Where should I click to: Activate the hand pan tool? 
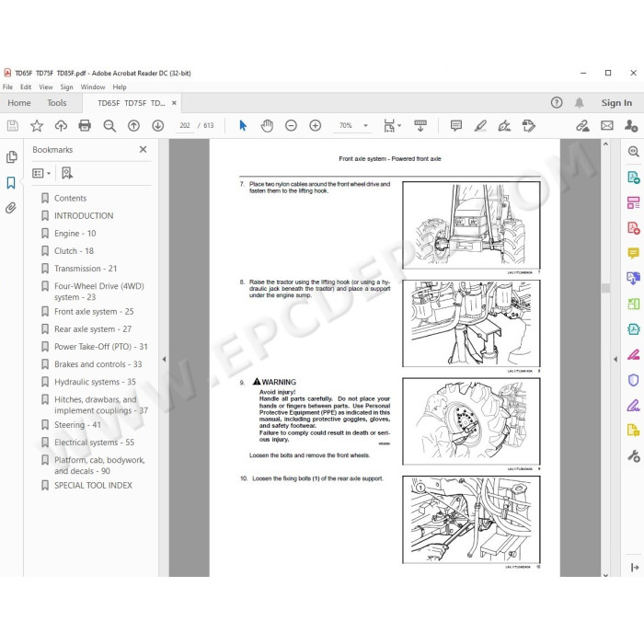267,126
